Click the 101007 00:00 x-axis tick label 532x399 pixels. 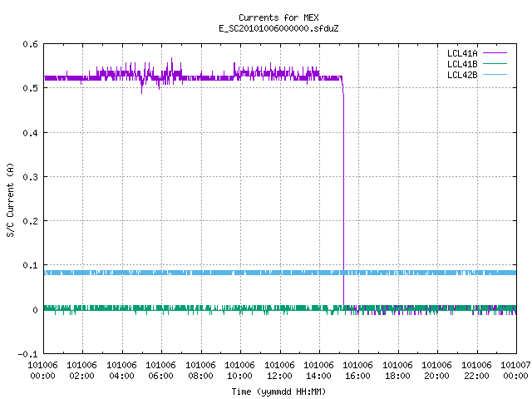click(x=515, y=371)
